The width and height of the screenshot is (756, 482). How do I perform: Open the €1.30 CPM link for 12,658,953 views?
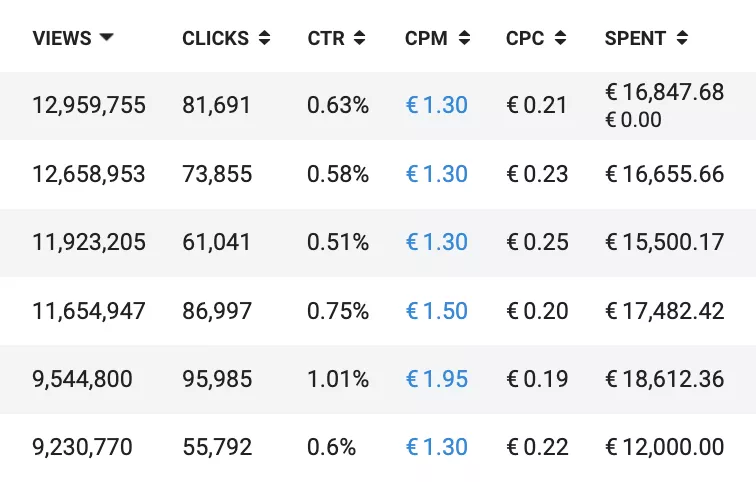(437, 174)
